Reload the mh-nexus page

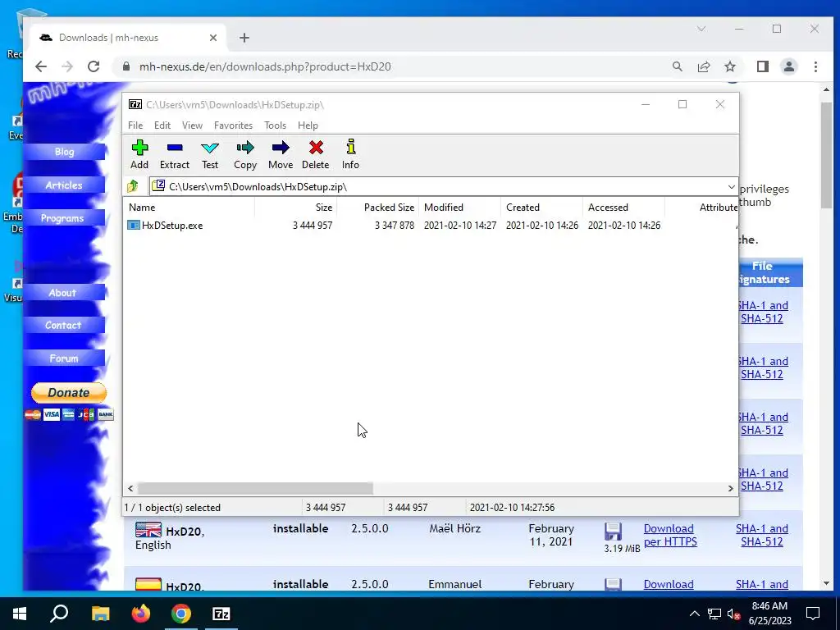pos(94,66)
